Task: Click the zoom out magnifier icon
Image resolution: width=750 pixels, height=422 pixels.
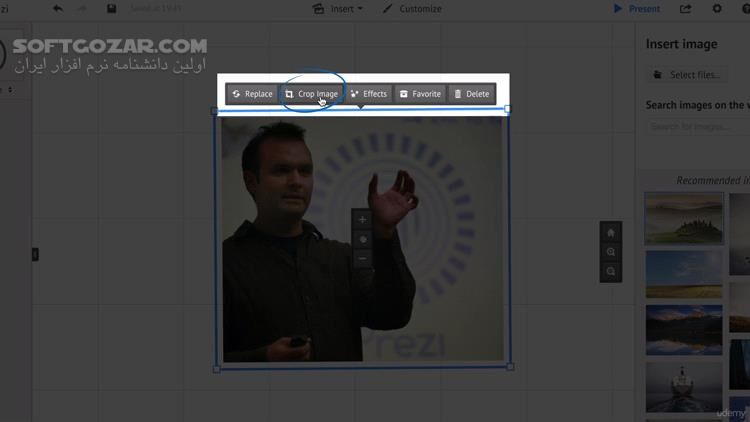Action: [x=611, y=272]
